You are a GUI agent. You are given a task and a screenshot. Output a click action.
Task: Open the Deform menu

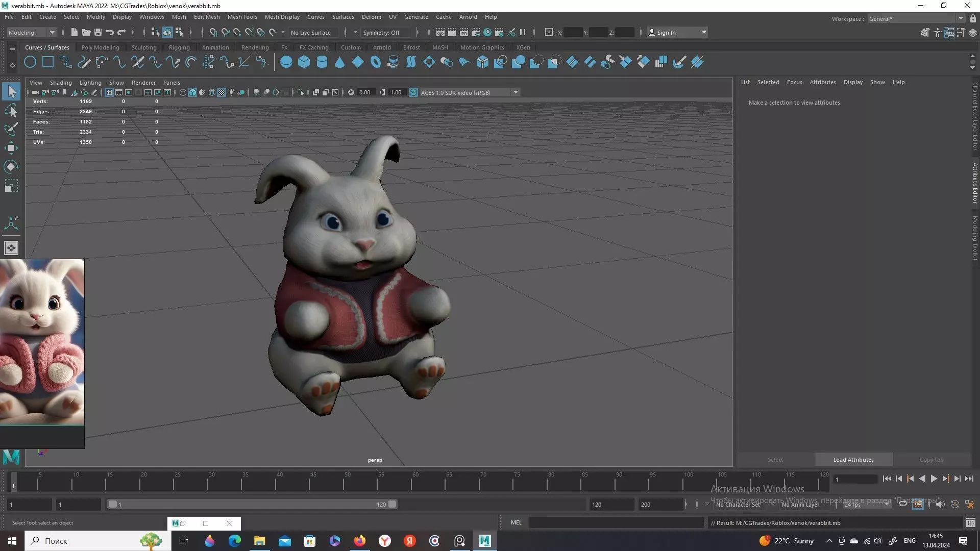[x=372, y=17]
